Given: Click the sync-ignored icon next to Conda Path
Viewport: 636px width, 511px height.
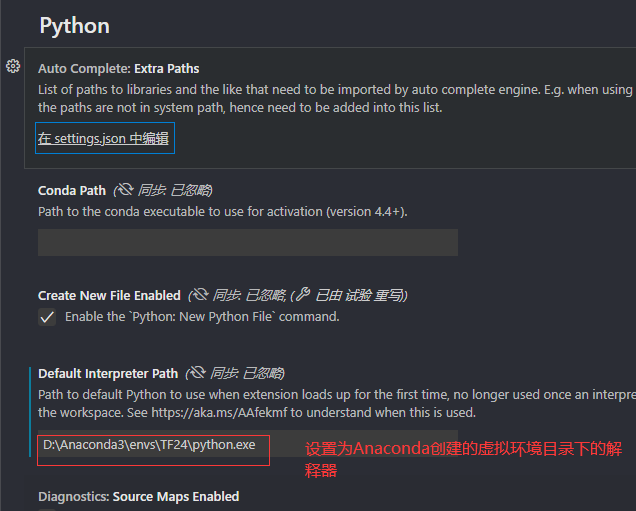Looking at the screenshot, I should 125,189.
